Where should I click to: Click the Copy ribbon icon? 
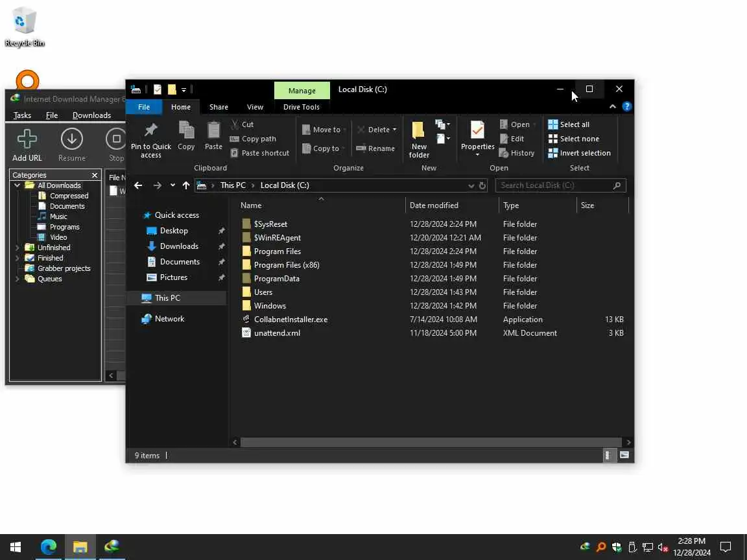coord(186,135)
